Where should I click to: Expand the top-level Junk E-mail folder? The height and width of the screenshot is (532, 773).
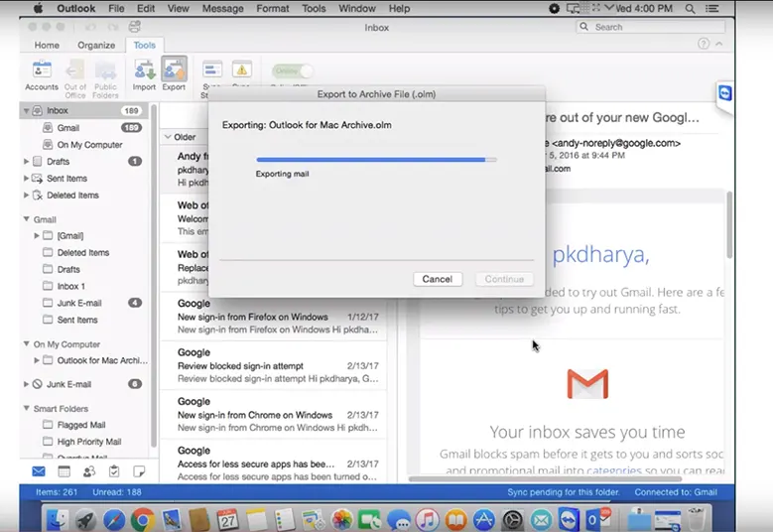point(26,383)
